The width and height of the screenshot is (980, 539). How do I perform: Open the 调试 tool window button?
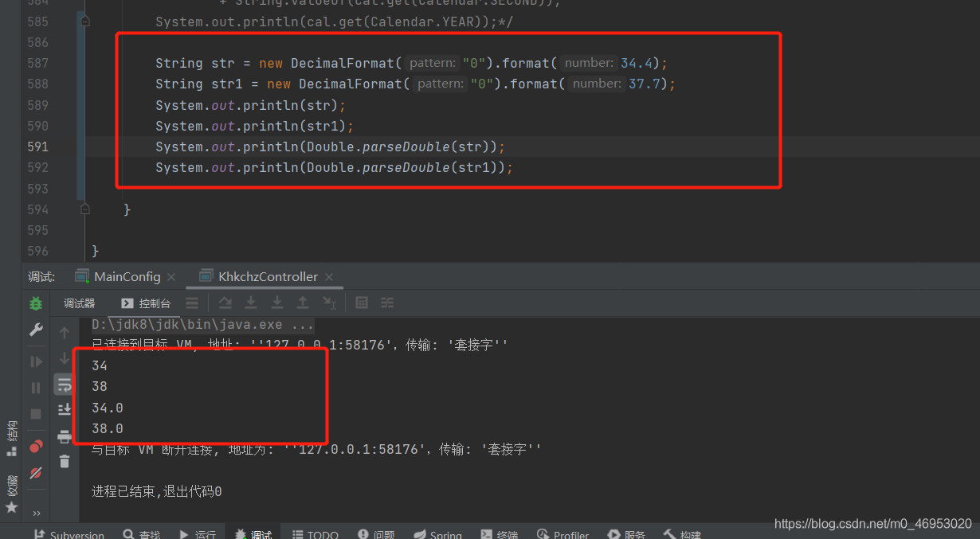point(253,534)
